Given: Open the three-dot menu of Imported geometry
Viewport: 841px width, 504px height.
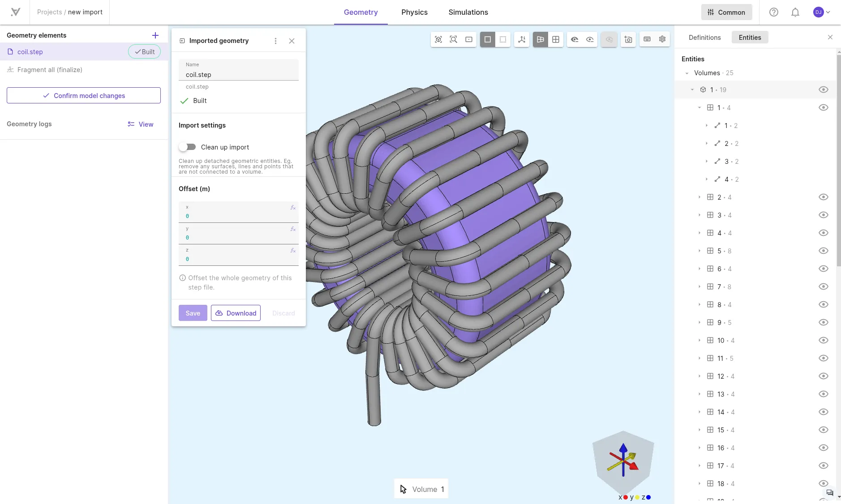Looking at the screenshot, I should tap(275, 41).
